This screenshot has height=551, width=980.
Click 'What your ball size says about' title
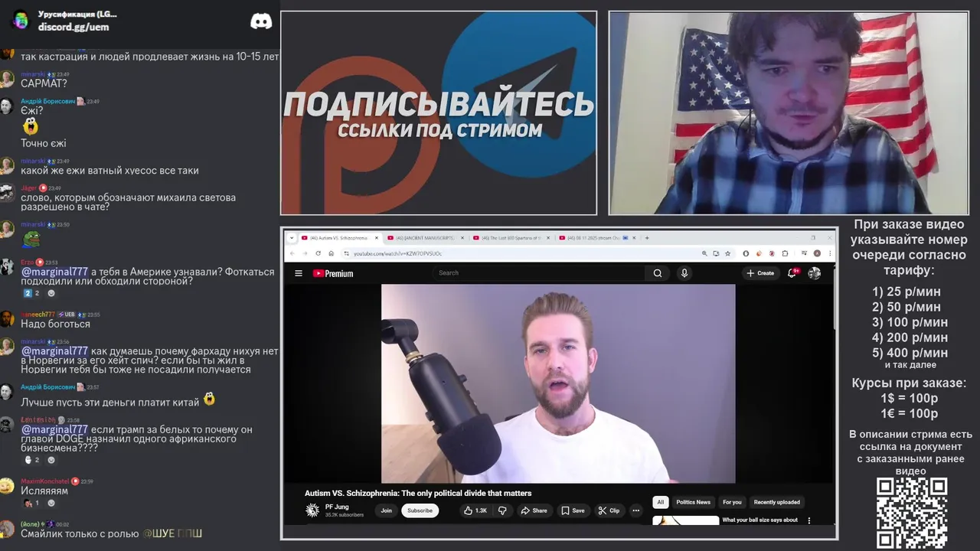tap(760, 520)
